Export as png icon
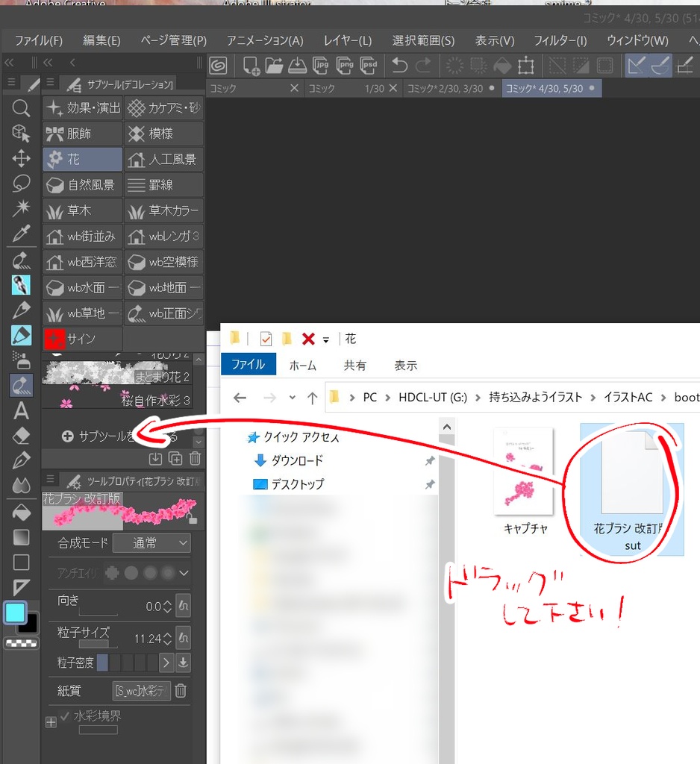The image size is (700, 764). pos(345,66)
